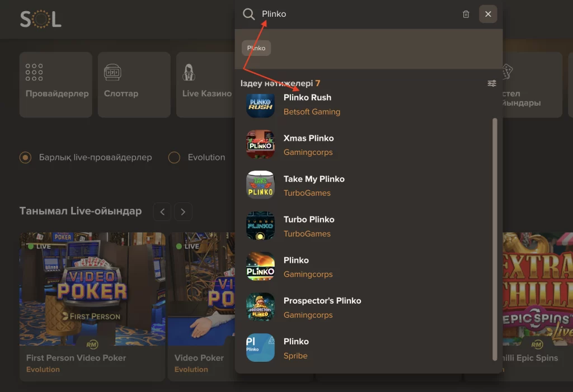Click the SOL logo
Screen dimensions: 573x392
tap(40, 19)
